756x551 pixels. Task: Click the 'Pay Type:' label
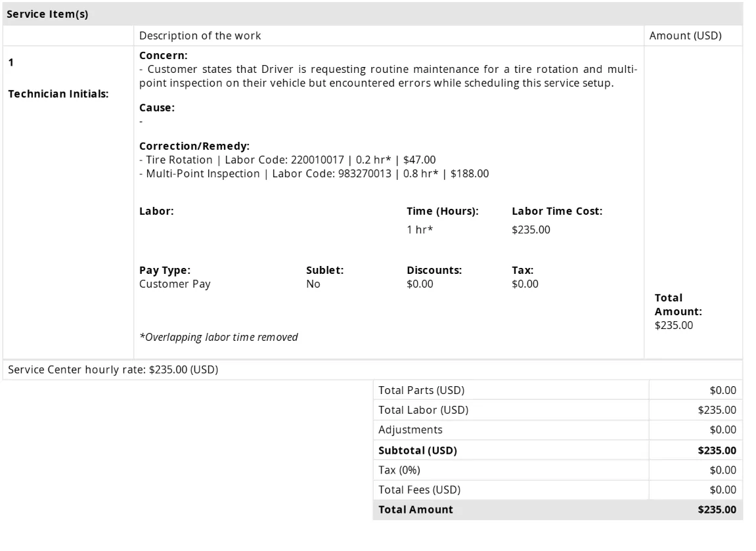[x=165, y=271]
